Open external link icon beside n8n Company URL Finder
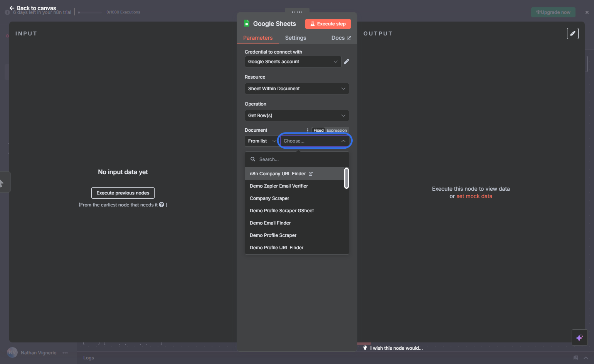This screenshot has height=364, width=594. click(x=311, y=174)
